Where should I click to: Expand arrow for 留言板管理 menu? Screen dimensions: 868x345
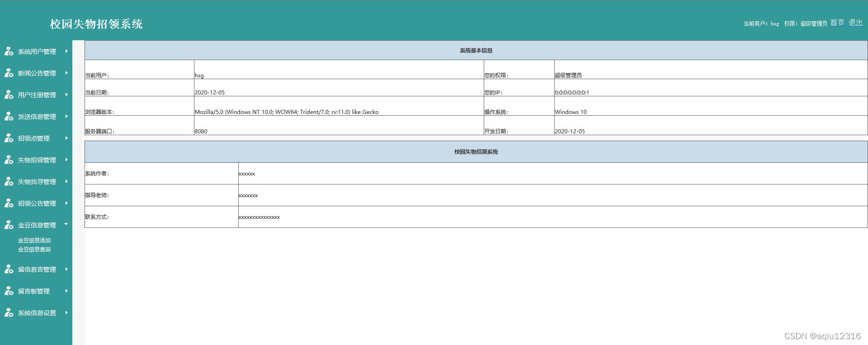point(66,291)
